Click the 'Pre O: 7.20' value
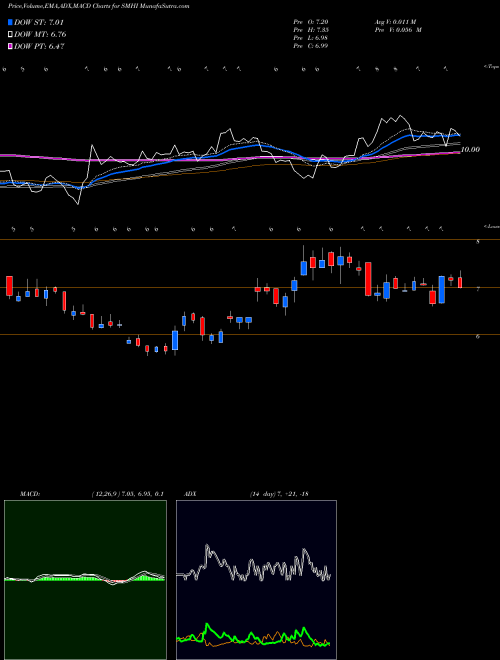 (x=311, y=21)
